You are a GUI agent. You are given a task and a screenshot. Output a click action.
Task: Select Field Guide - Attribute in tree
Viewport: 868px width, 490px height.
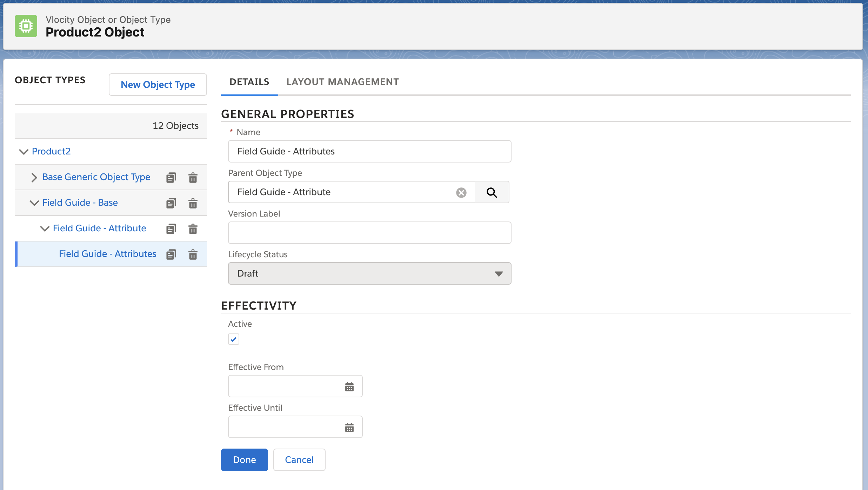pyautogui.click(x=99, y=228)
